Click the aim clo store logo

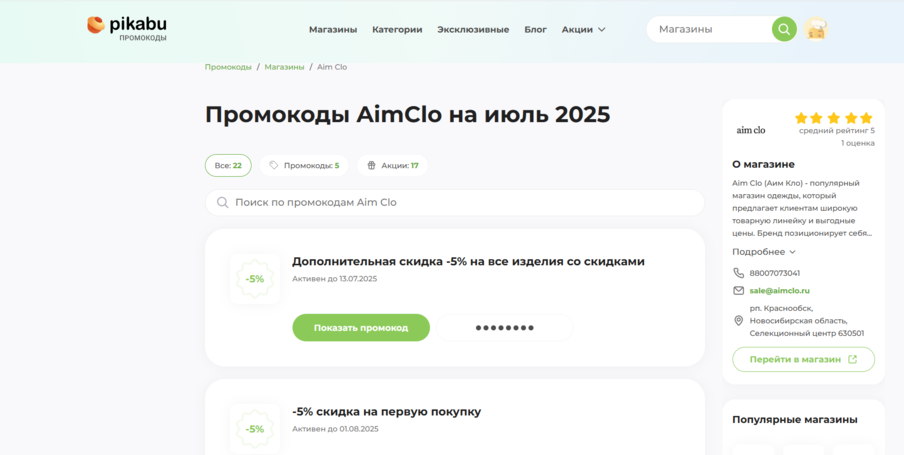[x=751, y=130]
